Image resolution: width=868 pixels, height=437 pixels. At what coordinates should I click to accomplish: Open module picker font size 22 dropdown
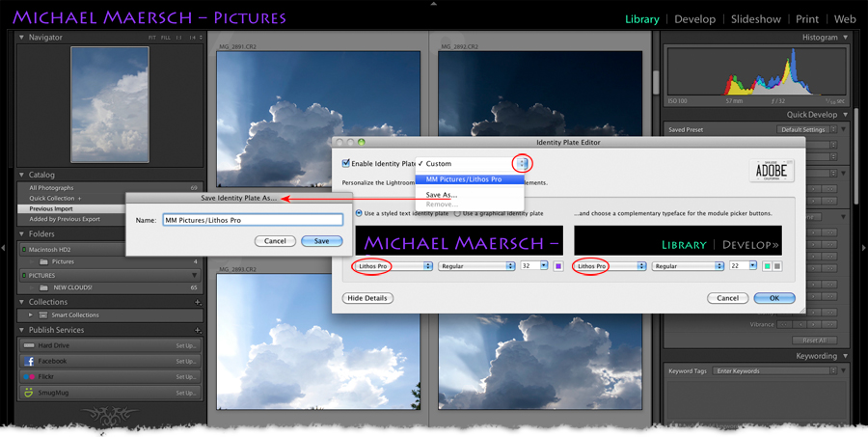(x=743, y=266)
